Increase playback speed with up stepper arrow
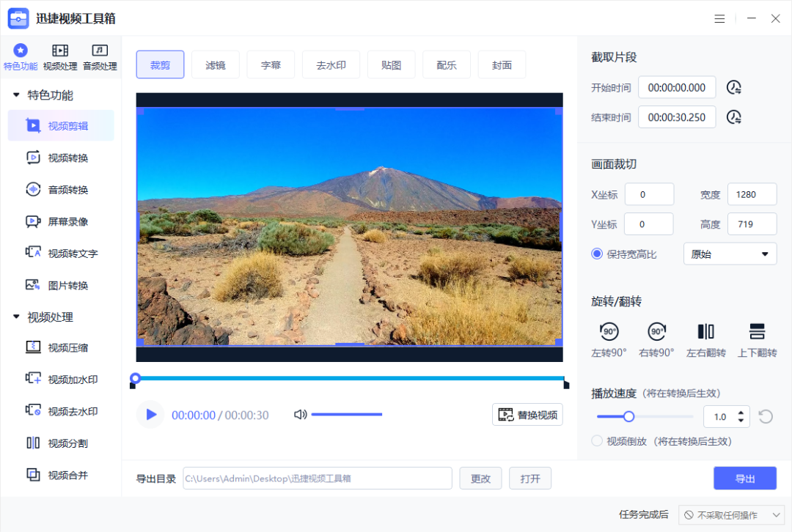Screen dimensions: 792x532 click(741, 413)
